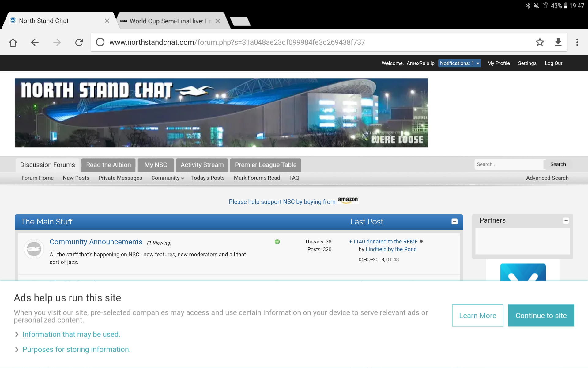Click the blue partner ad thumbnail

(x=523, y=272)
